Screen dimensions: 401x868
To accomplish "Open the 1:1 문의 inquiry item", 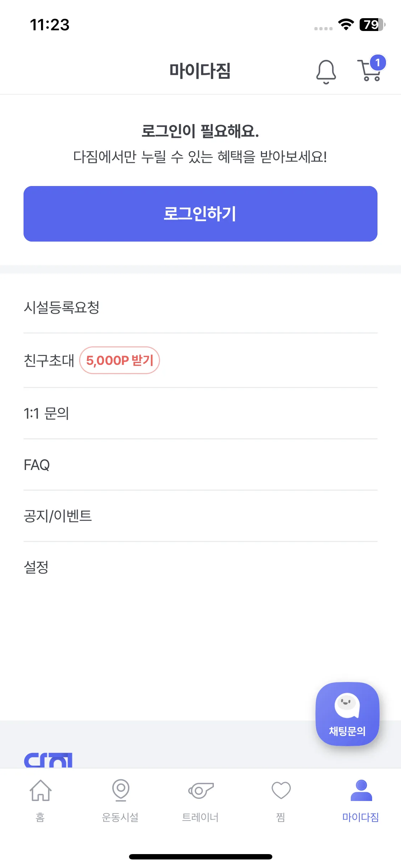I will point(46,413).
